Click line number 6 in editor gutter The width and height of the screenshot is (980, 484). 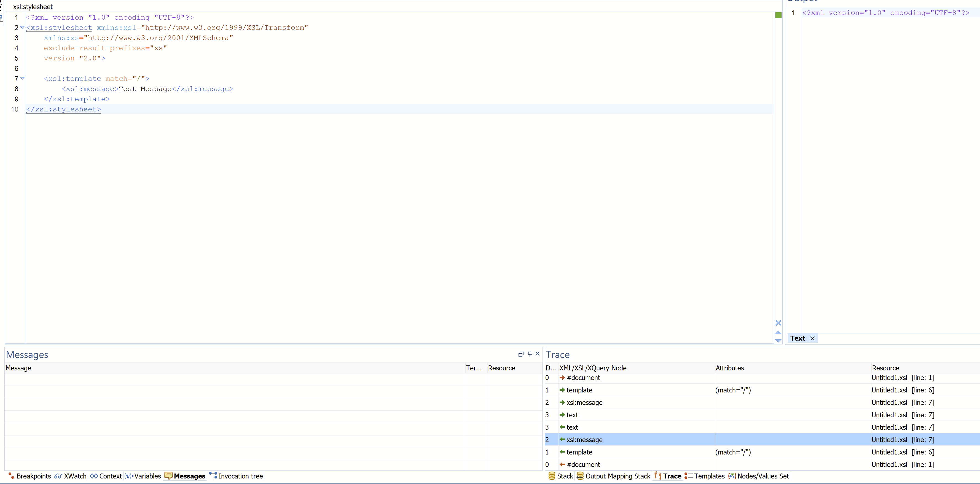[16, 68]
